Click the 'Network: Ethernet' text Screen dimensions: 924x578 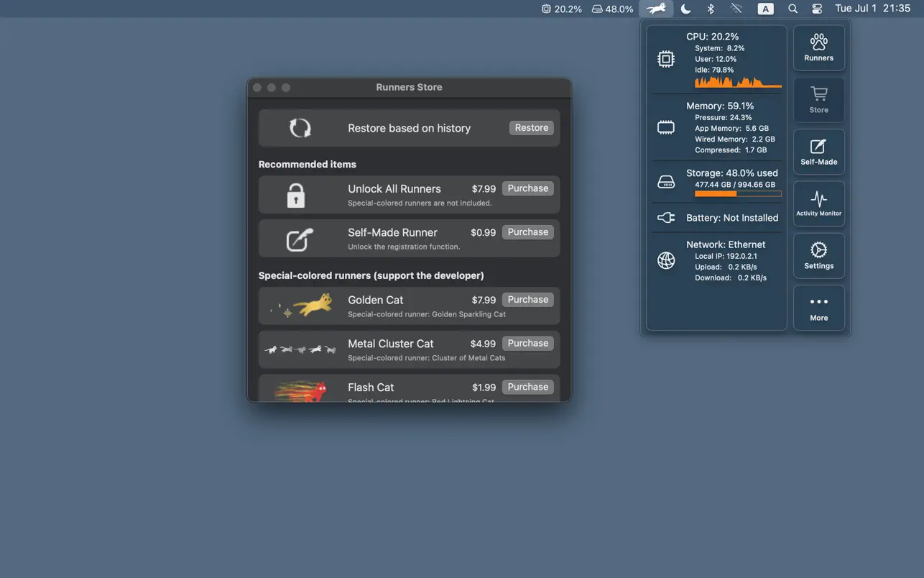(726, 244)
